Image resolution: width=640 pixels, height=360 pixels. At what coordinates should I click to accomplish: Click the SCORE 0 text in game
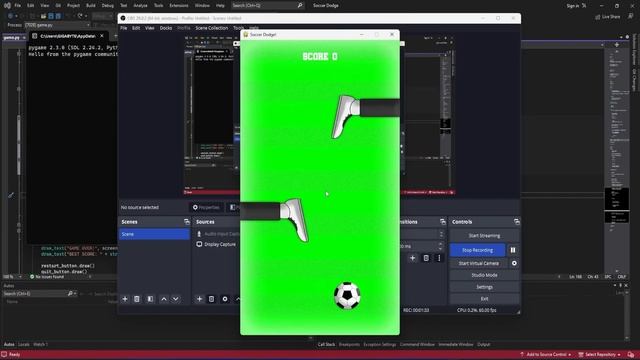pos(320,56)
